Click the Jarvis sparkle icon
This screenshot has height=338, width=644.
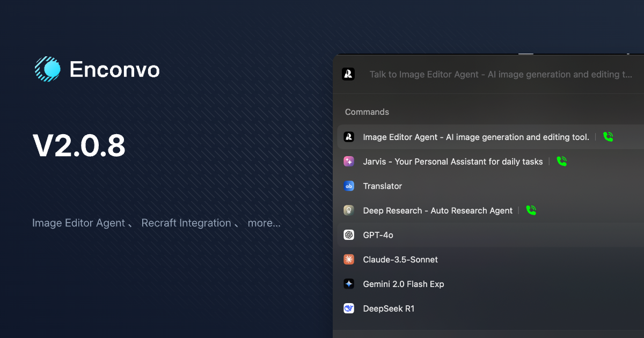tap(349, 161)
